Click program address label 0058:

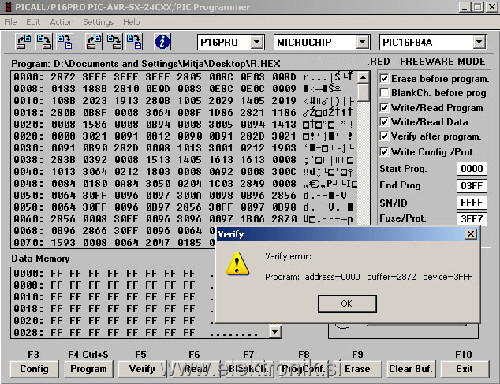coord(28,207)
